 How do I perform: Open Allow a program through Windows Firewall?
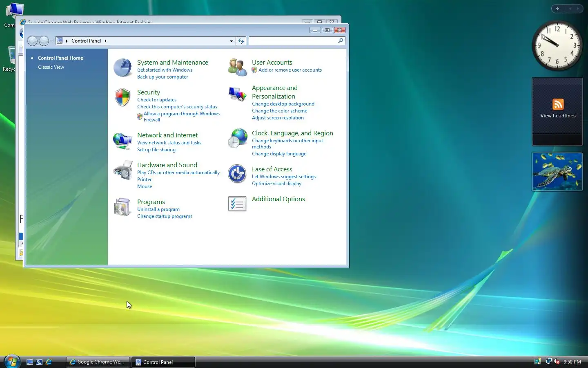tap(182, 117)
